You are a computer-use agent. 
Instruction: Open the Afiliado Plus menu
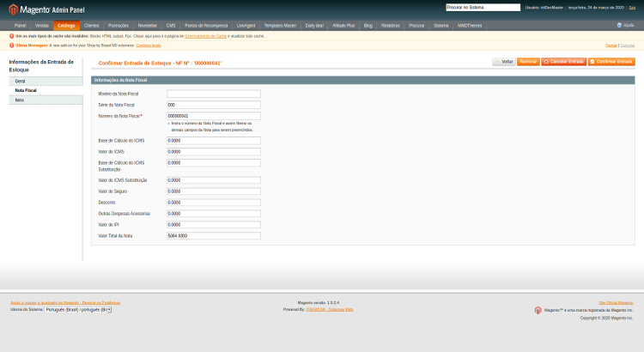[343, 26]
